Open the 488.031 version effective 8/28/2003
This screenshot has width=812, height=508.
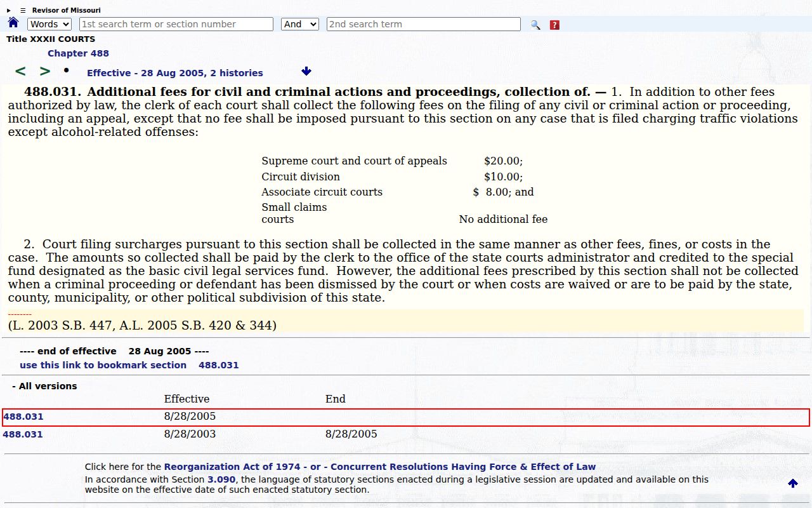[x=23, y=434]
